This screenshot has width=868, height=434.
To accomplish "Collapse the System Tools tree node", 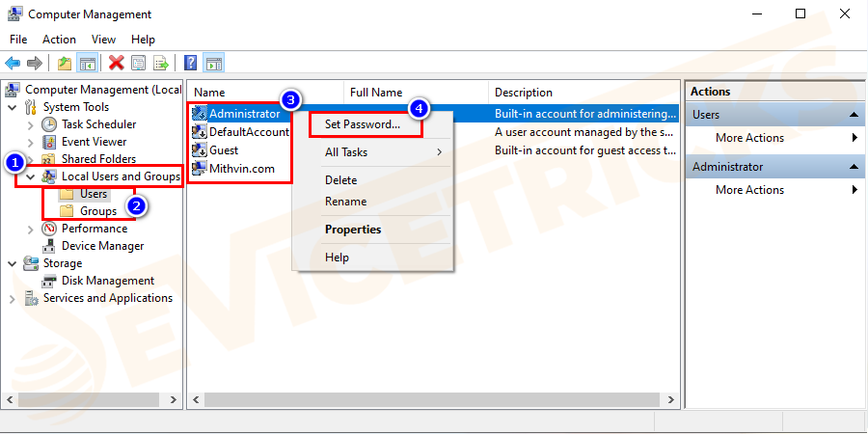I will pyautogui.click(x=13, y=107).
